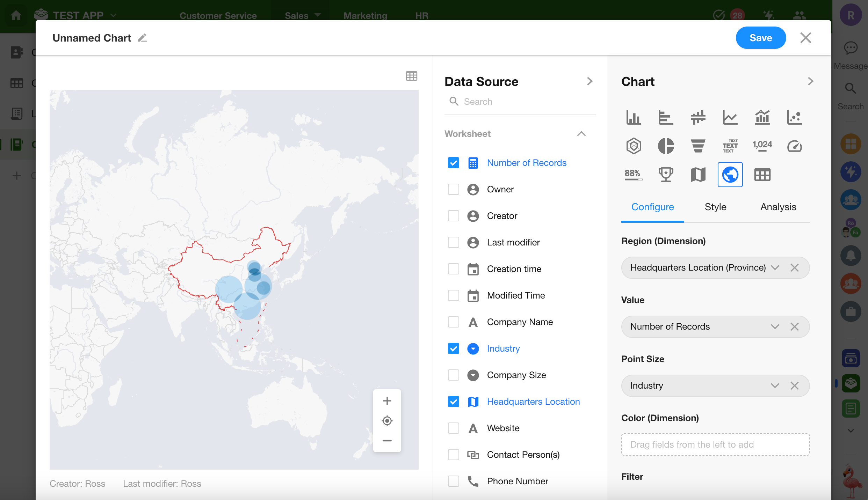Choose the gauge chart type icon

point(794,146)
